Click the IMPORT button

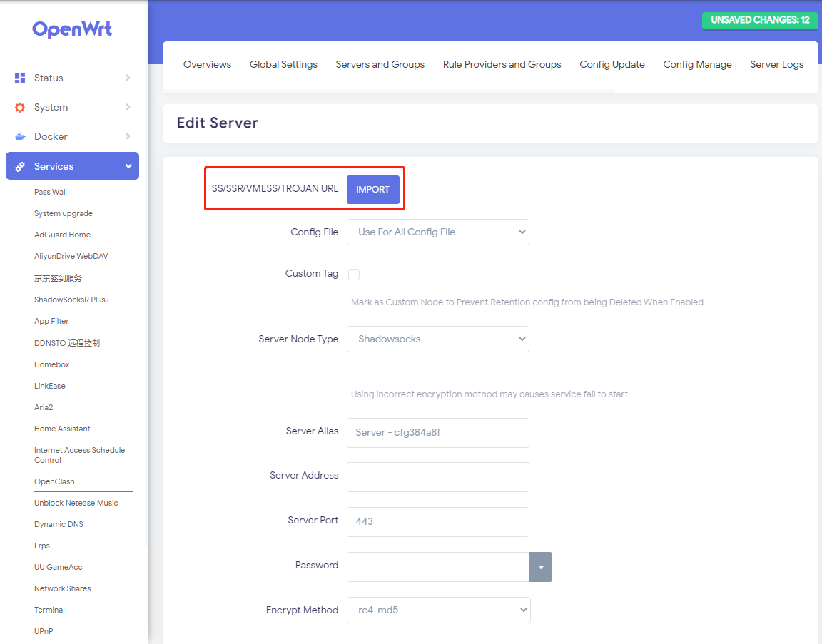pyautogui.click(x=372, y=189)
